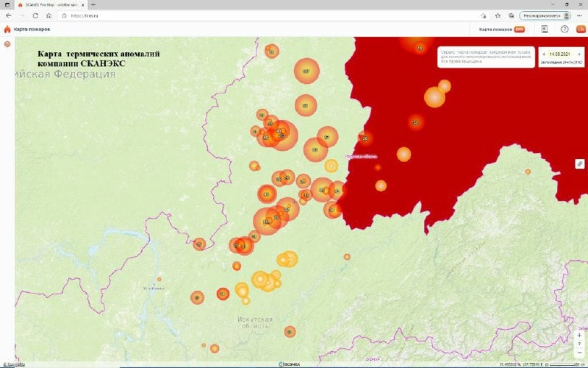Zoom out with the minus button

(579, 353)
